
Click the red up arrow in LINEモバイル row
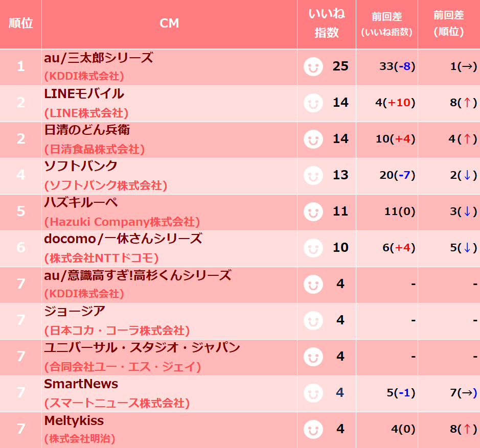click(467, 103)
